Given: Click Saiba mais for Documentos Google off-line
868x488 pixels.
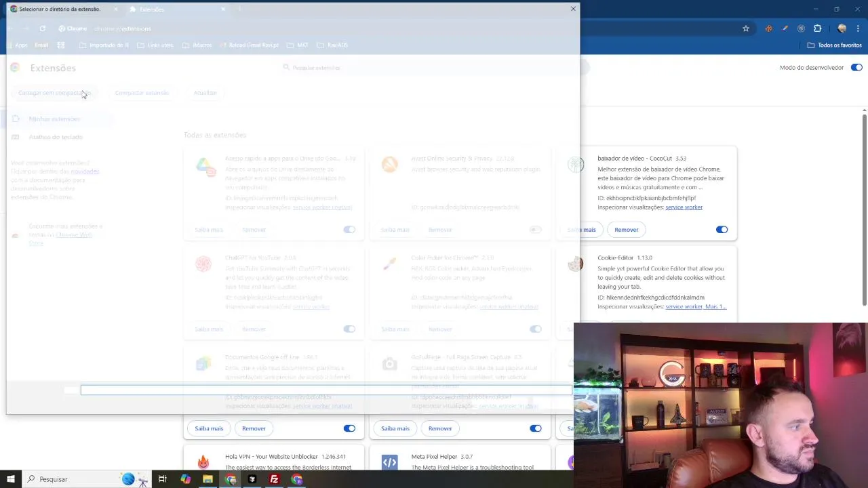Looking at the screenshot, I should click(209, 428).
